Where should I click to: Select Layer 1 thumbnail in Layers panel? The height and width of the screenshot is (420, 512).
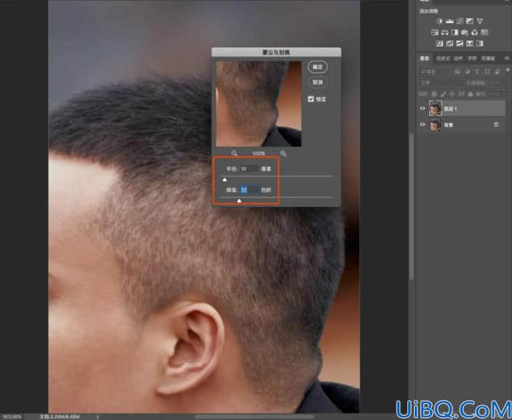[x=435, y=109]
